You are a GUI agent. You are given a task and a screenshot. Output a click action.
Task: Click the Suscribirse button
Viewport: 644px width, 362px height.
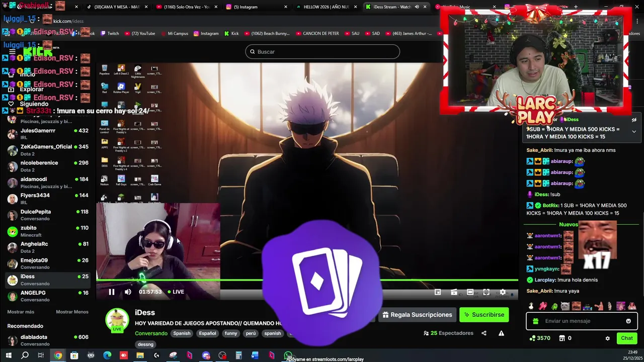coord(484,315)
